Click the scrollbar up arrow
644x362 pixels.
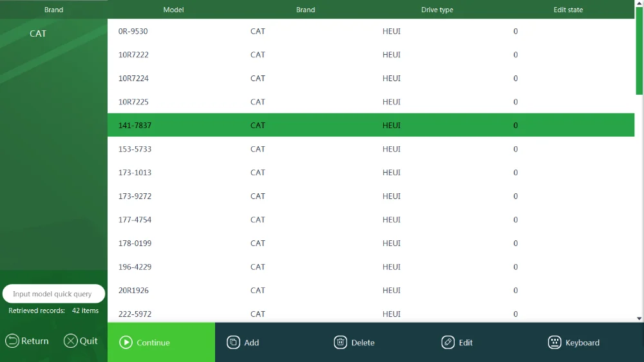click(639, 3)
